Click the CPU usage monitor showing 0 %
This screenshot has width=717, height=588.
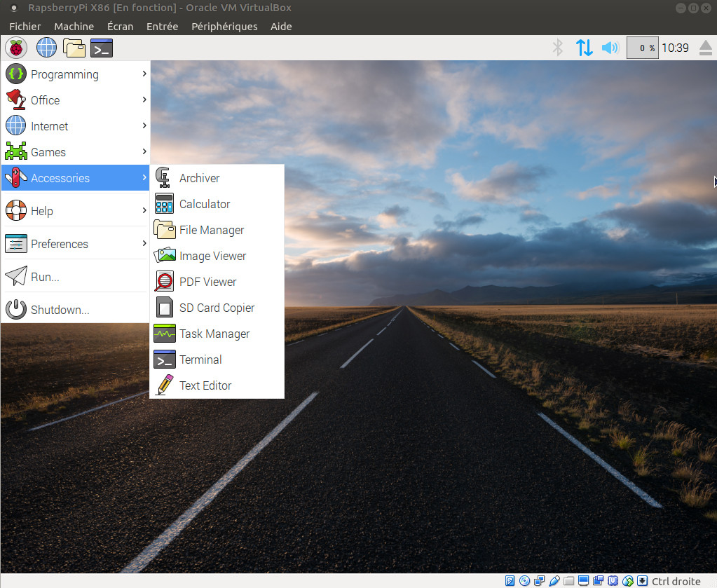tap(642, 48)
